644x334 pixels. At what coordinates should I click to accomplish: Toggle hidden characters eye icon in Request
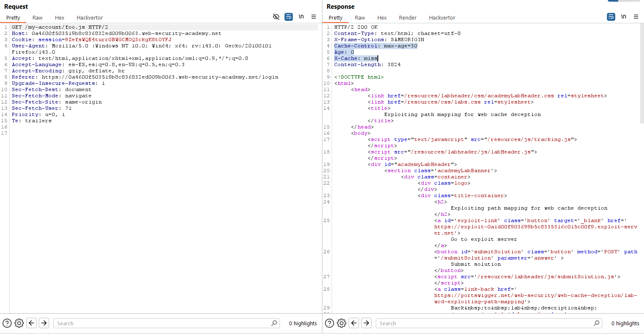coord(276,17)
